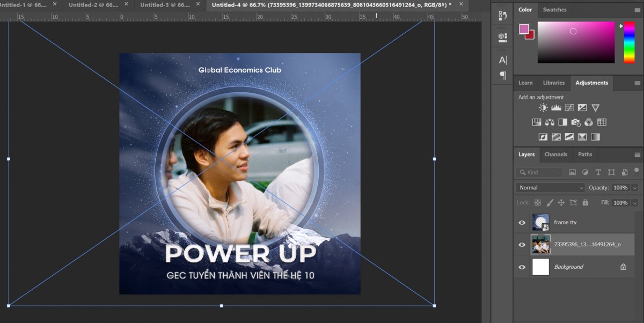The image size is (644, 323).
Task: Add a Threshold adjustment
Action: point(569,137)
